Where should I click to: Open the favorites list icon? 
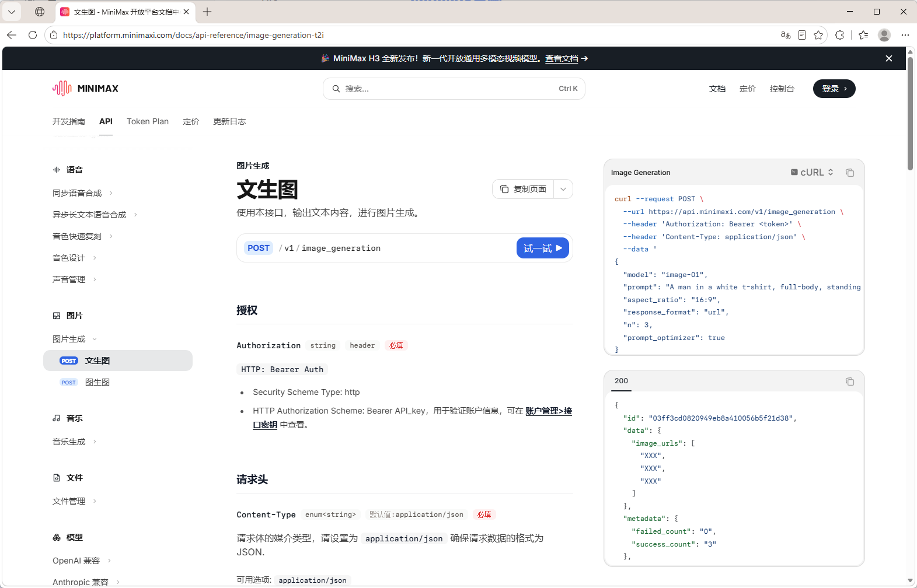(863, 35)
